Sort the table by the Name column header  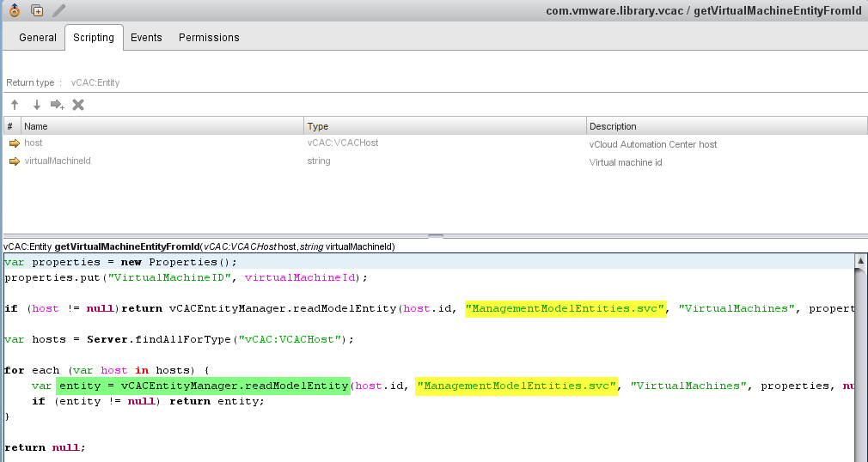(x=36, y=126)
